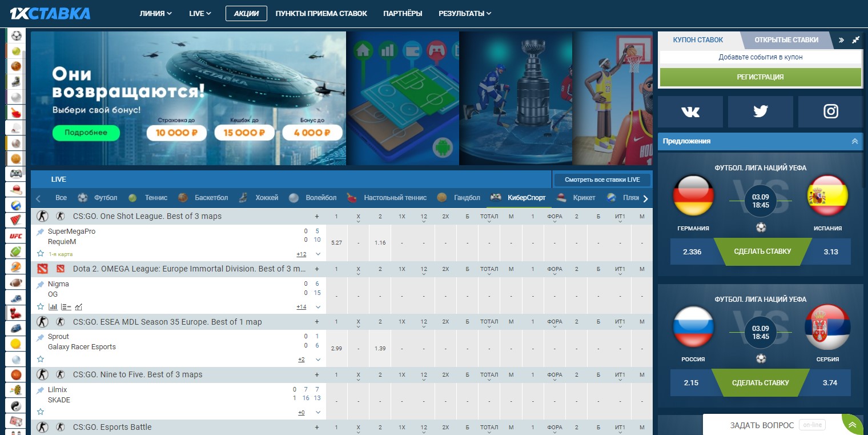Click the double-arrow icon on the bet slip

point(841,40)
